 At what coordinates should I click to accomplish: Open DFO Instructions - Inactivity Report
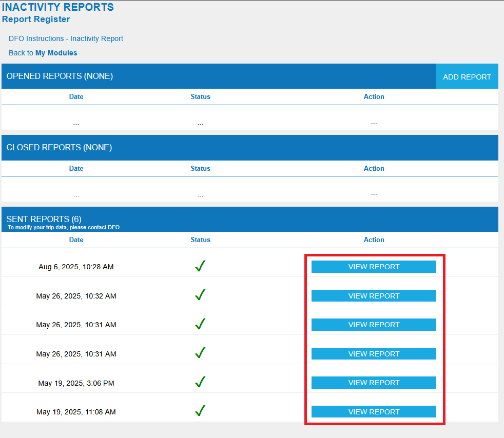click(x=66, y=38)
